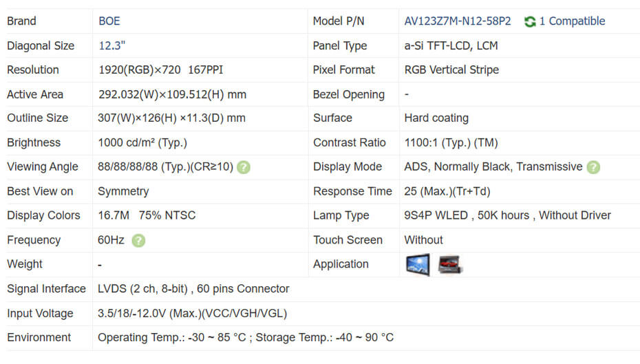Viewport: 640px width, 364px height.
Task: Click the green compatible-models refresh icon
Action: (530, 21)
